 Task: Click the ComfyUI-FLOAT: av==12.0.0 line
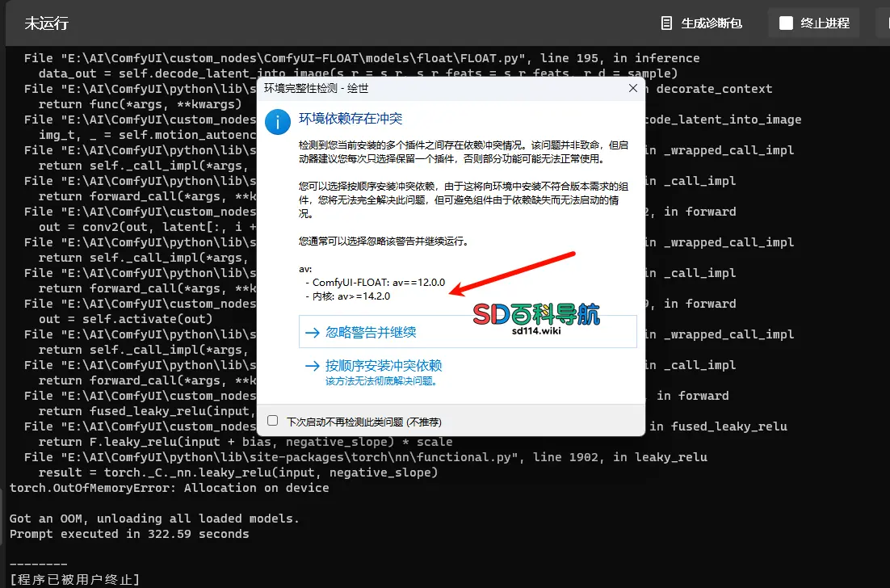(x=376, y=282)
